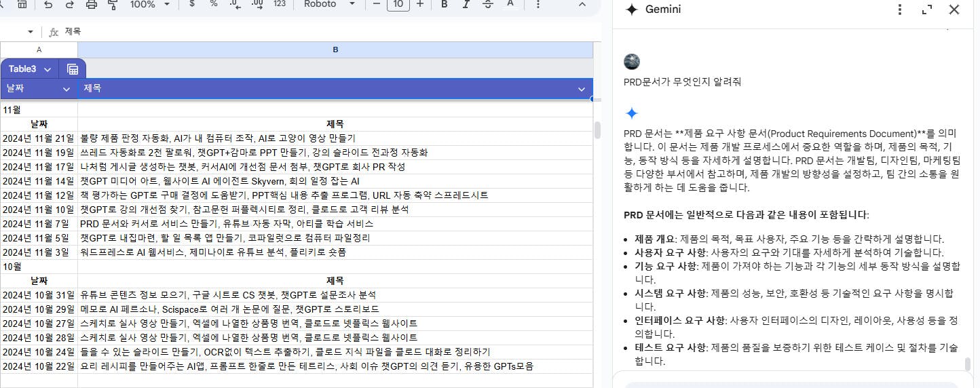Image resolution: width=980 pixels, height=388 pixels.
Task: Click the prompt text PRD문서가 무엇인지 알려줘
Action: [682, 81]
